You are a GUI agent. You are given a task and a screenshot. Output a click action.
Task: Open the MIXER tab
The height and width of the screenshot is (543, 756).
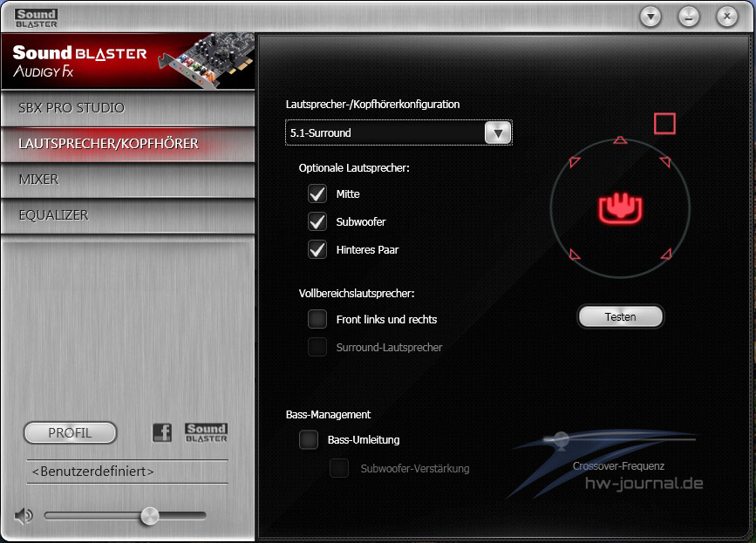tap(128, 180)
